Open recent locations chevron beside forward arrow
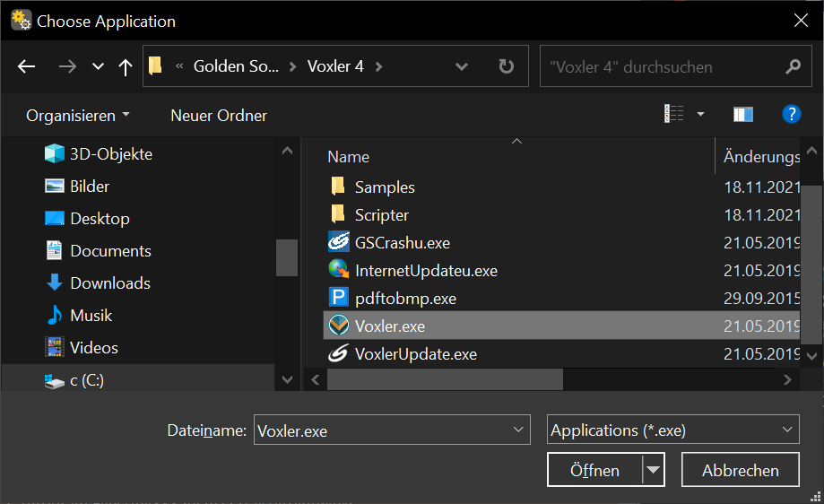The height and width of the screenshot is (504, 824). tap(98, 66)
